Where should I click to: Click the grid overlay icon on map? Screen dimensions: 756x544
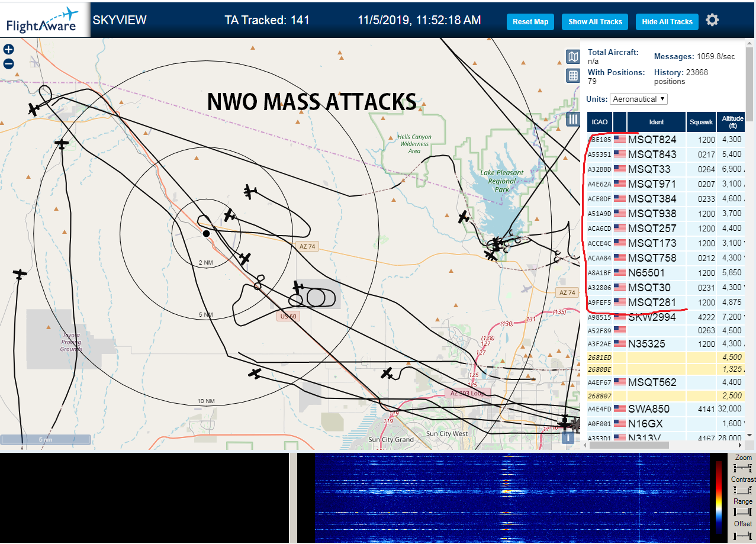pyautogui.click(x=572, y=75)
